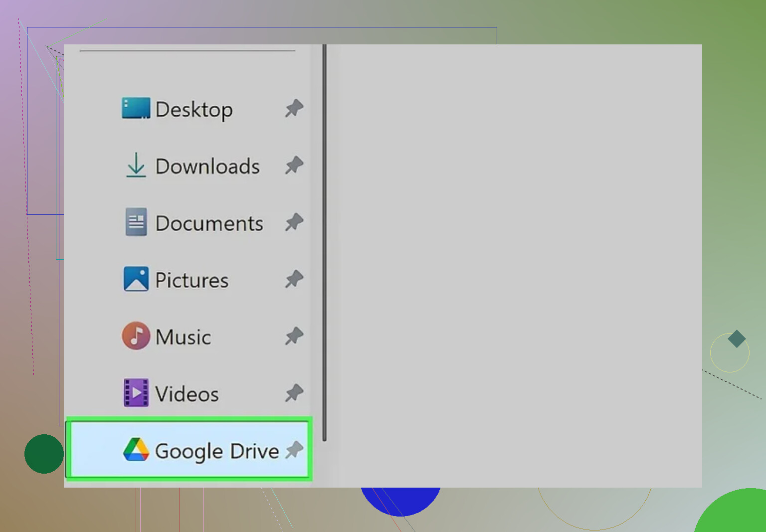
Task: Unpin Documents using its pin icon
Action: click(294, 222)
